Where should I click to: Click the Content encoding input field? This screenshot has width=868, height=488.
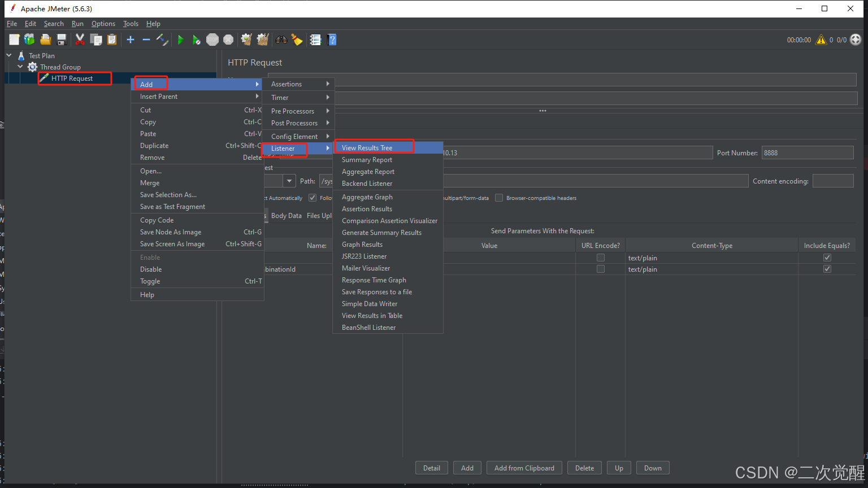coord(833,181)
